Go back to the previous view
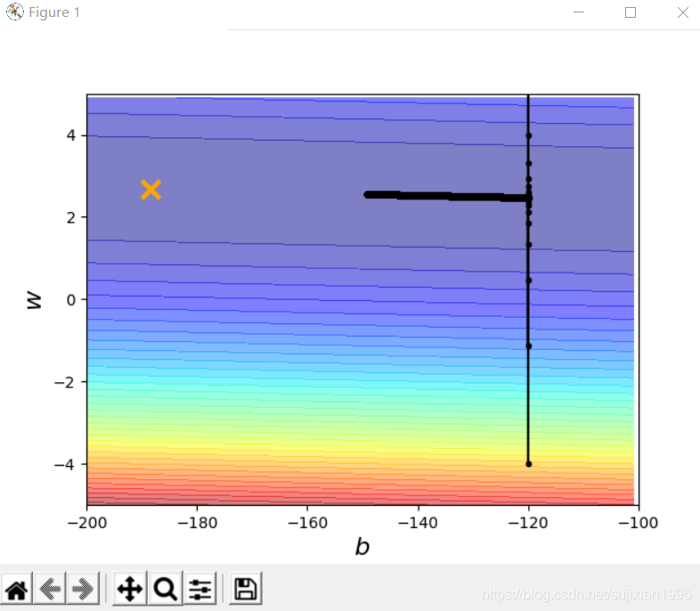The image size is (700, 611). (50, 589)
